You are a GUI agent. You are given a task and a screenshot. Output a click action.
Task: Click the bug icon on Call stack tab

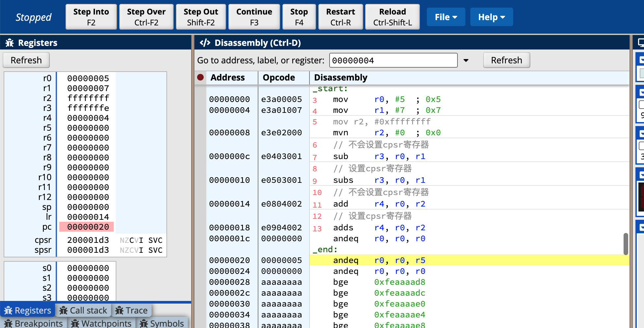pyautogui.click(x=64, y=311)
